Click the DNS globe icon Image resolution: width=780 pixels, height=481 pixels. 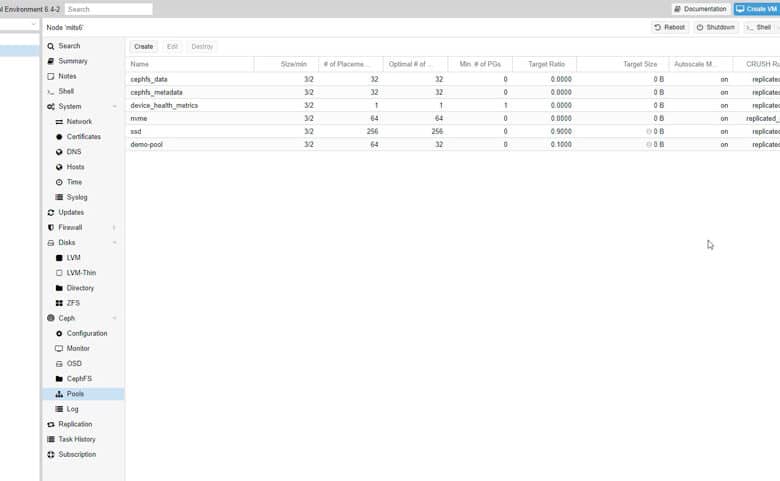59,152
